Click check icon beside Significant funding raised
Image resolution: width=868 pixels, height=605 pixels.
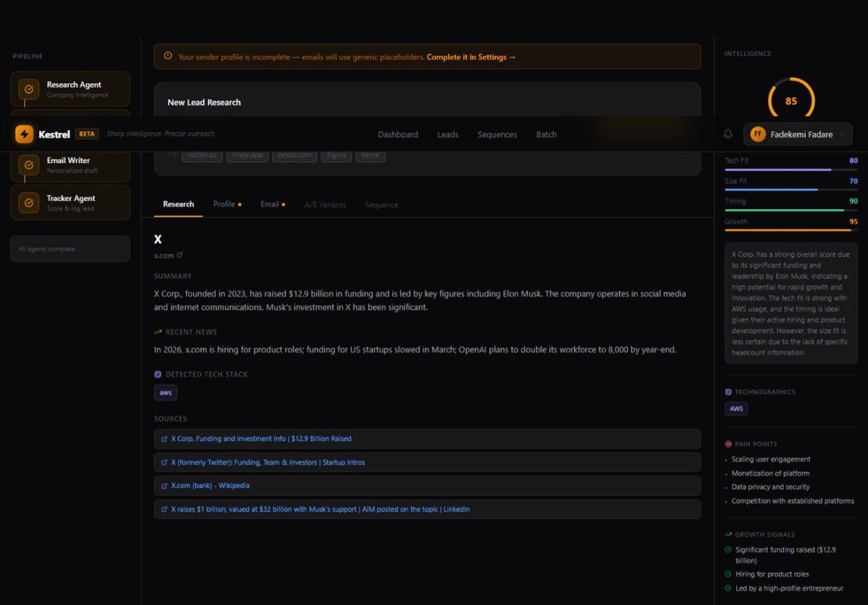coord(728,550)
